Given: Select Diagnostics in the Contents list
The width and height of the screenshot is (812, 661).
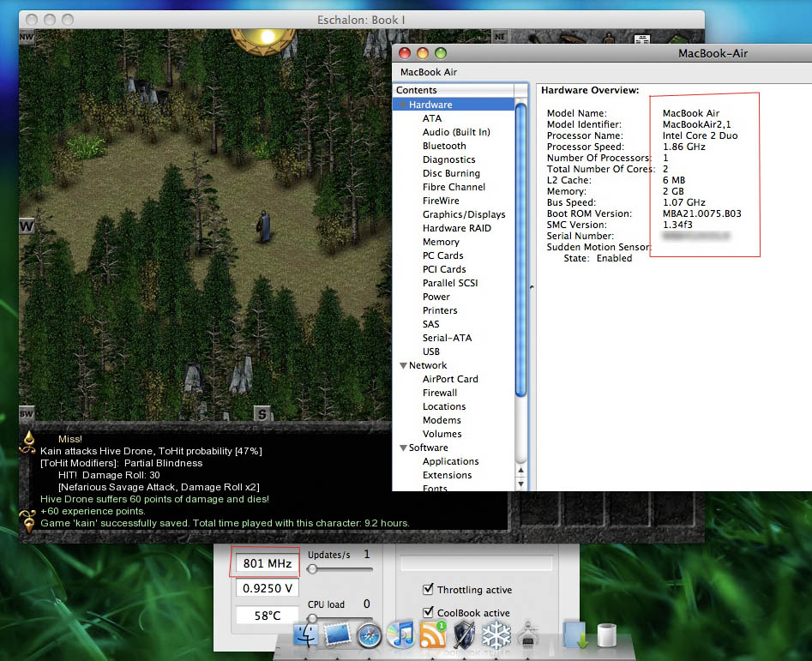Looking at the screenshot, I should click(x=449, y=159).
